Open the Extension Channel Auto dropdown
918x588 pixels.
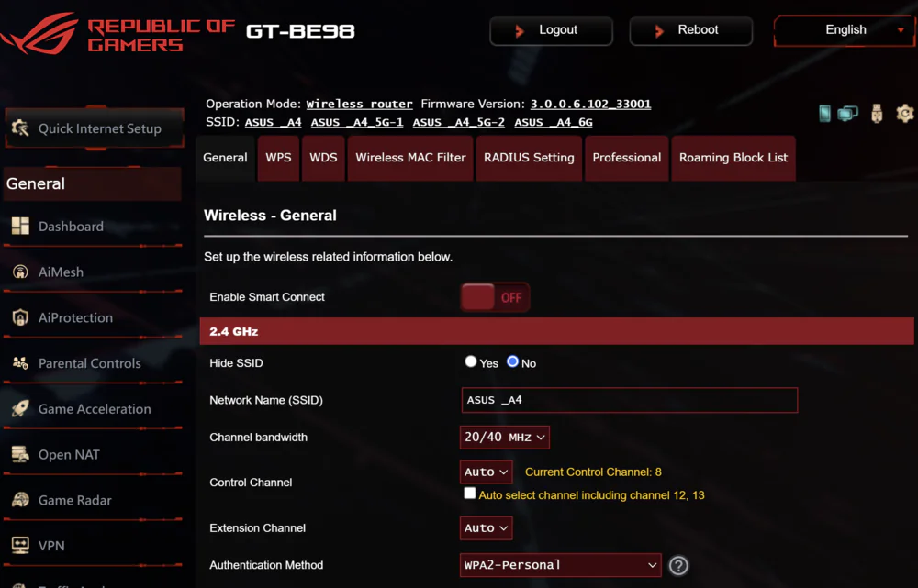486,527
